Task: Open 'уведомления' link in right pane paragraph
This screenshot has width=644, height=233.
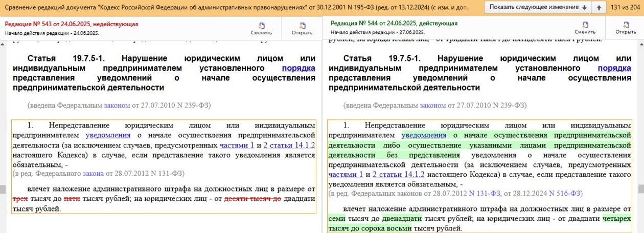Action: click(x=424, y=136)
